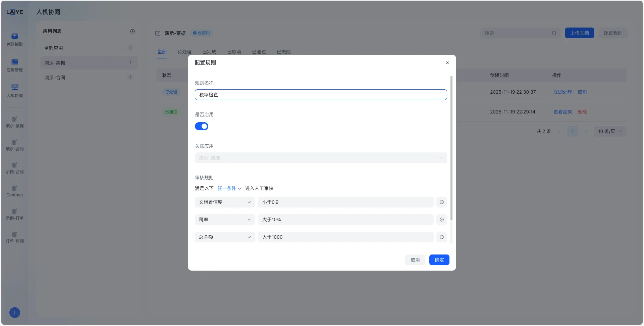This screenshot has width=644, height=326.
Task: Open Contract sidebar shortcut
Action: [15, 191]
